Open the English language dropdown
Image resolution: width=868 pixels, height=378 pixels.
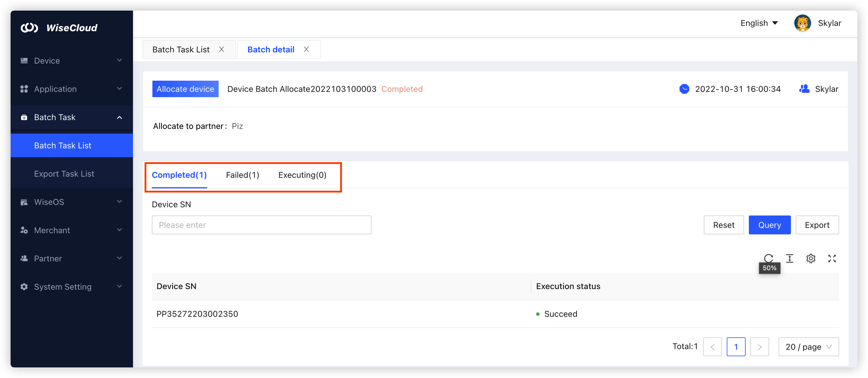pyautogui.click(x=759, y=23)
